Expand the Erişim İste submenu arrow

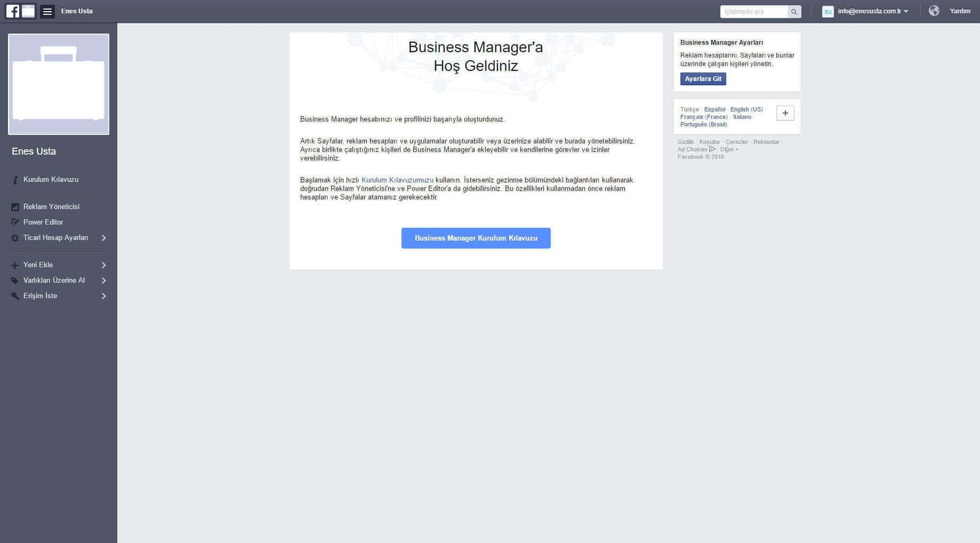(104, 296)
